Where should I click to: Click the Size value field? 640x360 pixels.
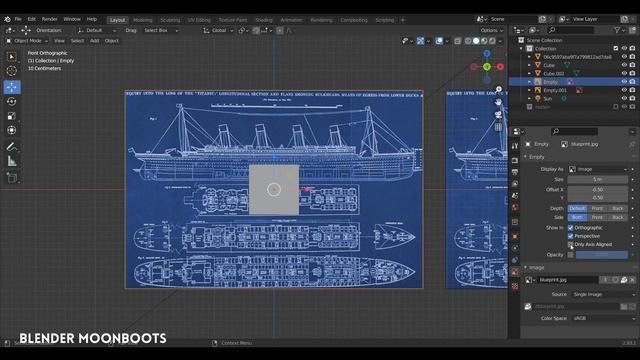(598, 180)
